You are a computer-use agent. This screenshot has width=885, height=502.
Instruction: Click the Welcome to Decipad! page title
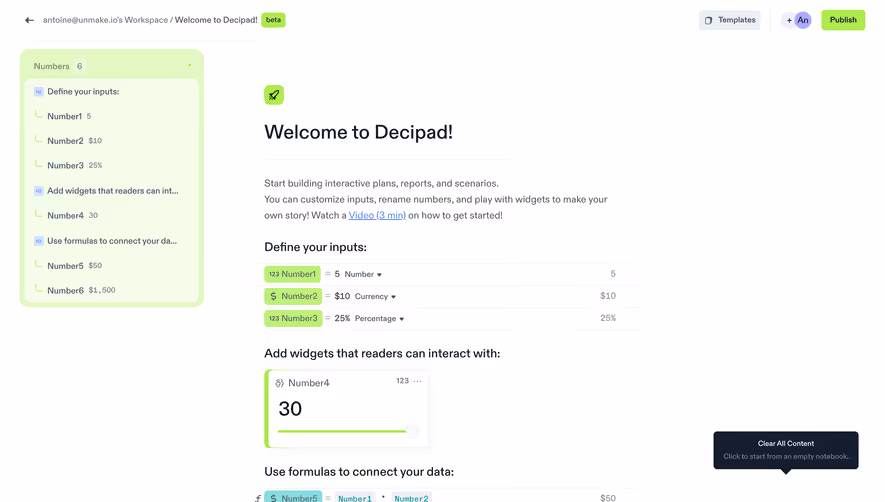[358, 132]
